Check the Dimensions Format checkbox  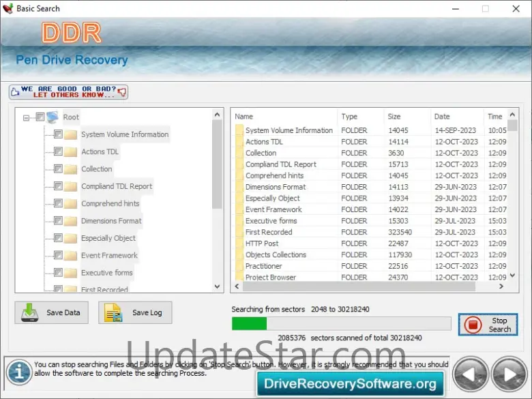59,220
